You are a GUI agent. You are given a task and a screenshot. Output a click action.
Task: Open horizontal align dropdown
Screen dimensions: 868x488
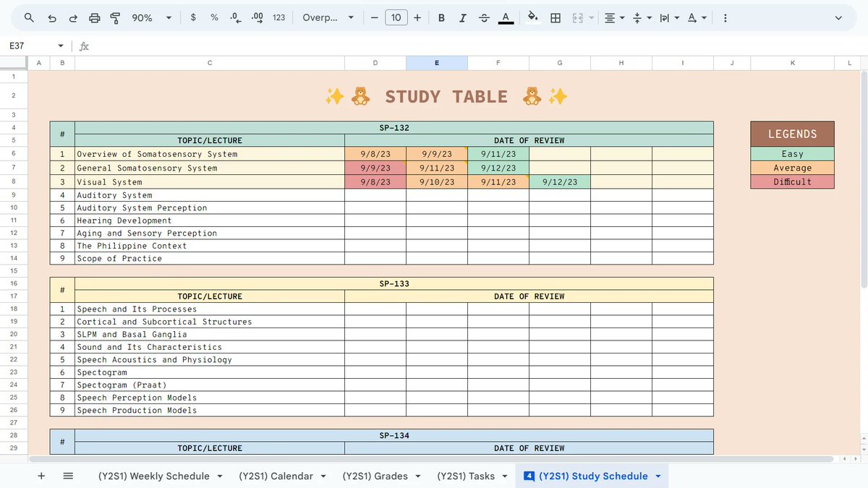click(614, 17)
